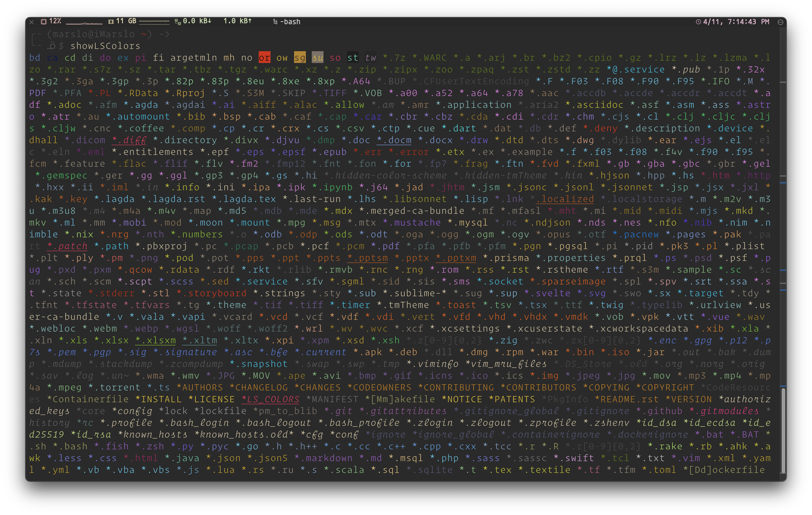Screen dimensions: 812x515
Task: Open the round menu icon at status bar end
Action: [x=780, y=22]
